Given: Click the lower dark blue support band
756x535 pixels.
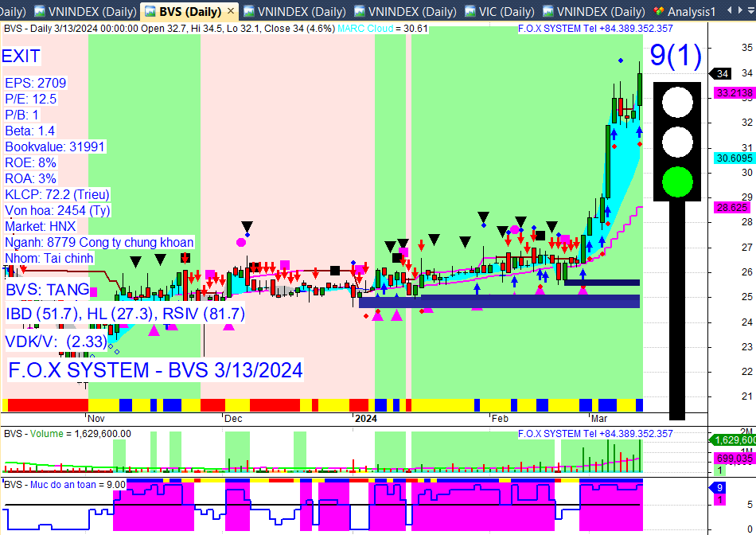Looking at the screenshot, I should point(499,302).
